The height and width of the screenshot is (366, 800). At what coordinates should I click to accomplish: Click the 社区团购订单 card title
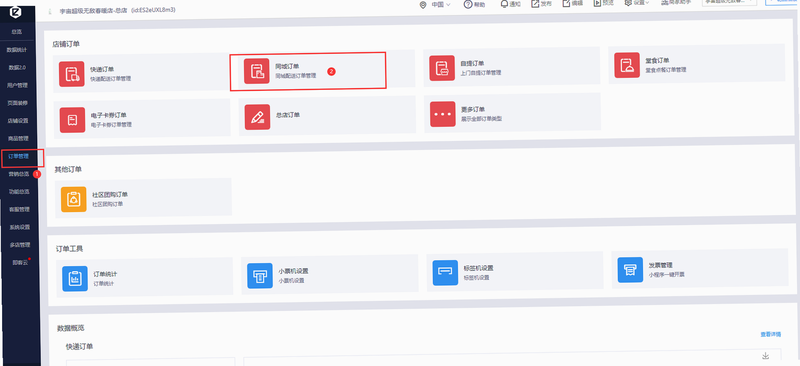click(x=110, y=194)
